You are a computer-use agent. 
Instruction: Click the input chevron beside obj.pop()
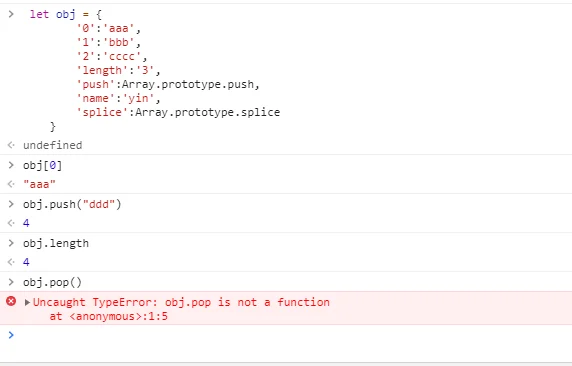[x=11, y=282]
